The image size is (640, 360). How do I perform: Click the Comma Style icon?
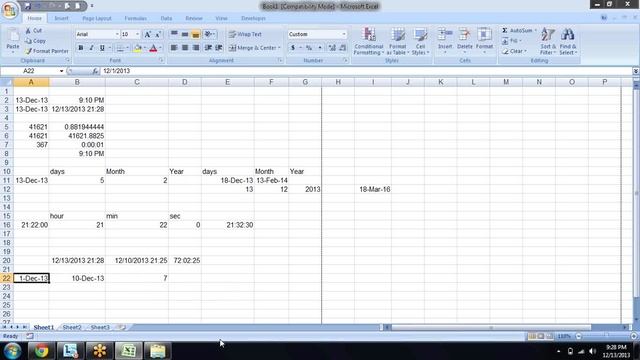pos(320,48)
